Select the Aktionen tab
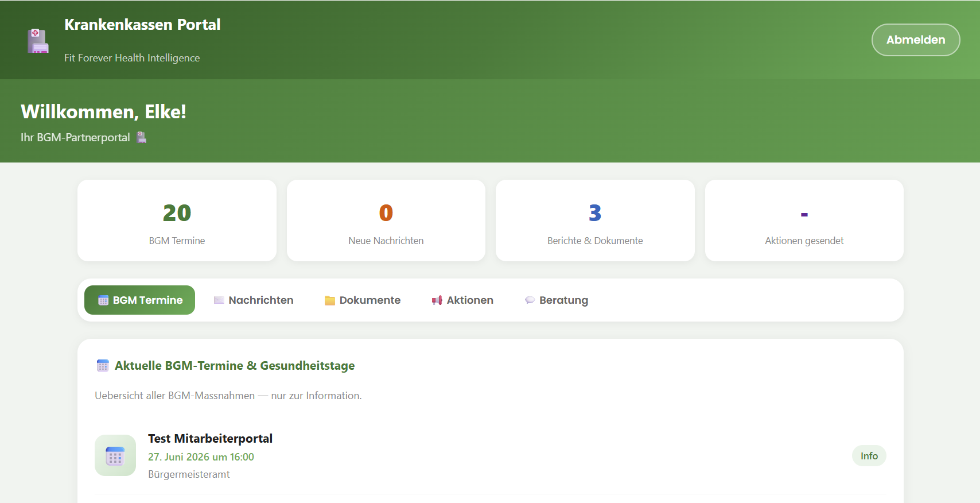980x503 pixels. point(462,300)
